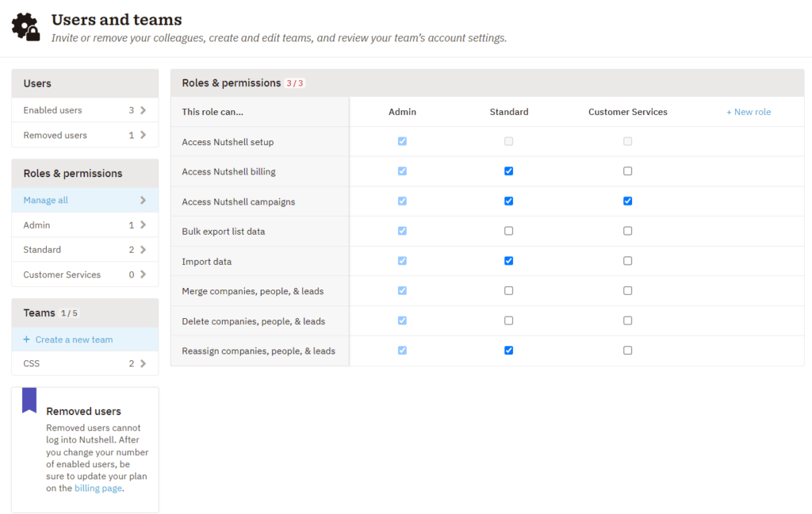Expand the CSS team entry
The width and height of the screenshot is (812, 514).
point(85,363)
